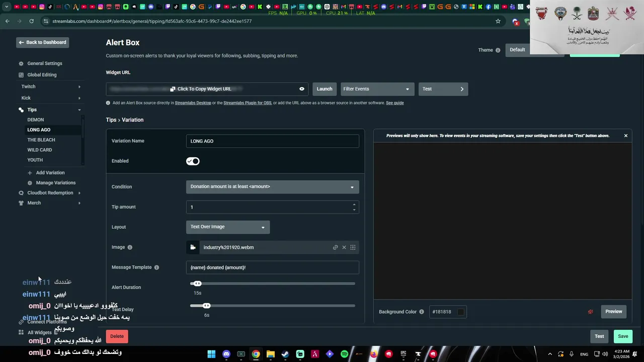Image resolution: width=644 pixels, height=362 pixels.
Task: Click the Message Template input field
Action: 272,267
